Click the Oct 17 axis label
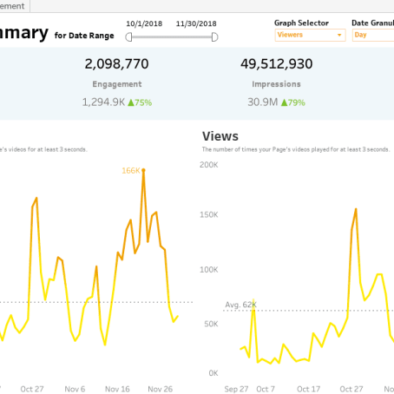 click(308, 389)
